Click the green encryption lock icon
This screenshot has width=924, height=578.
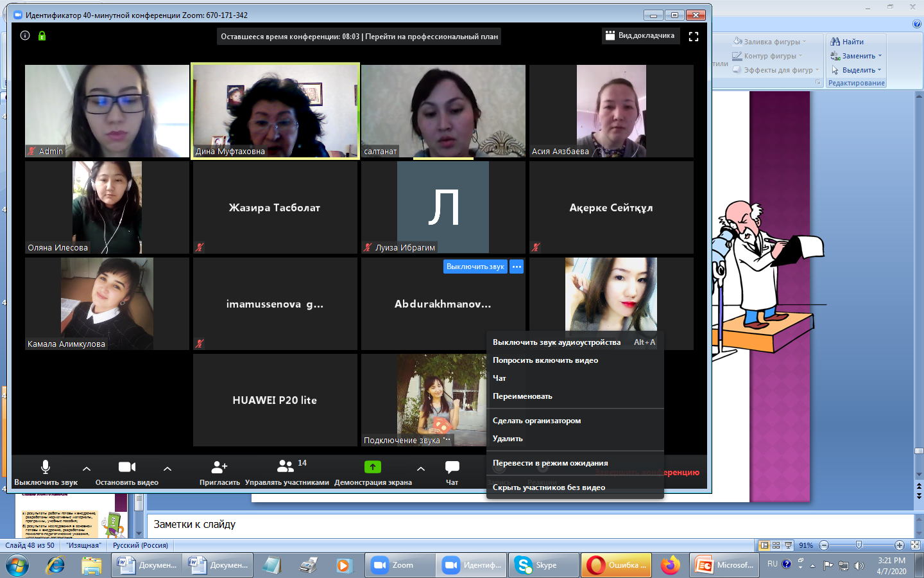(42, 36)
